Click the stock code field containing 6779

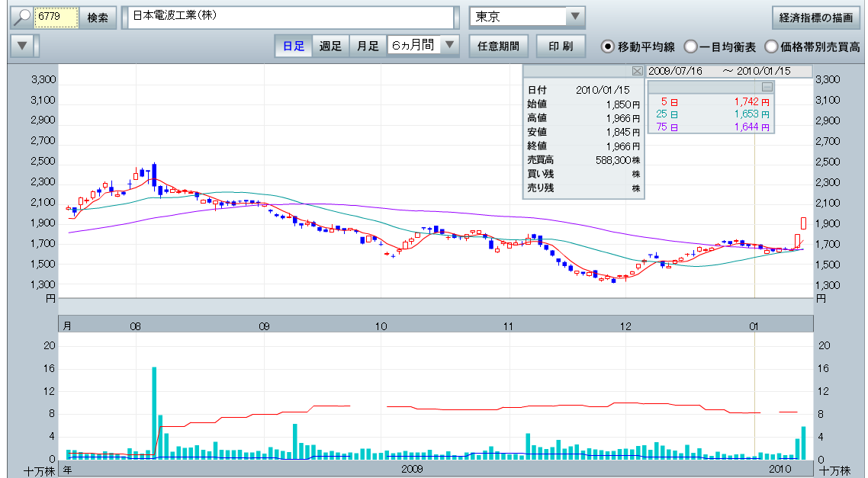[56, 17]
